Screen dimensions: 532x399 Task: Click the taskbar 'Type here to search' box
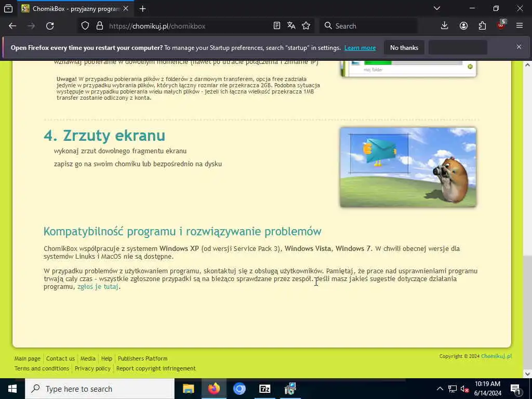coord(100,389)
